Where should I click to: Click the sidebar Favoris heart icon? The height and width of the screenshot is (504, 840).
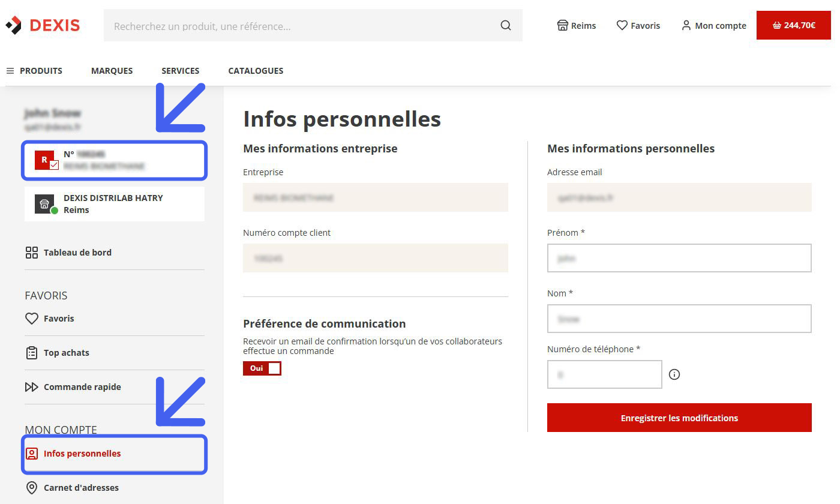tap(32, 319)
